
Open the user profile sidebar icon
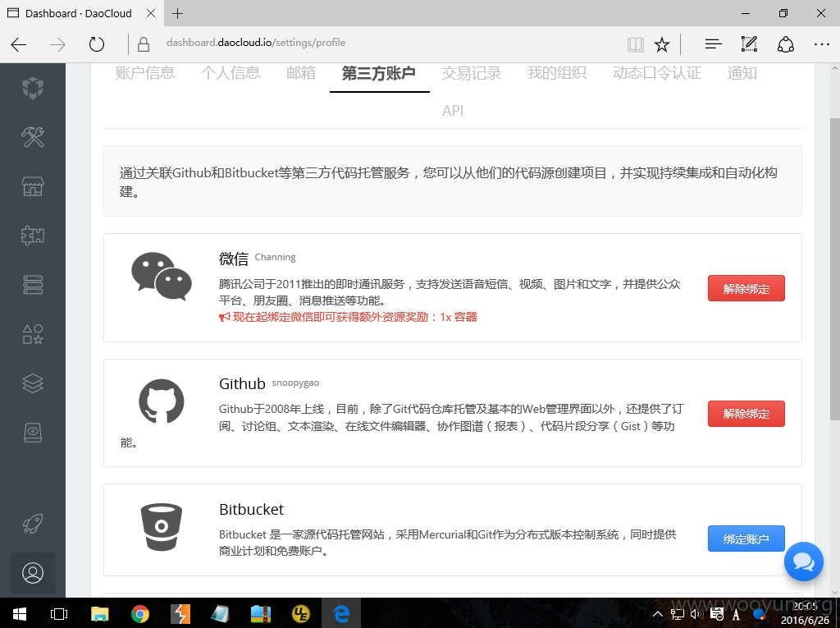pyautogui.click(x=33, y=573)
